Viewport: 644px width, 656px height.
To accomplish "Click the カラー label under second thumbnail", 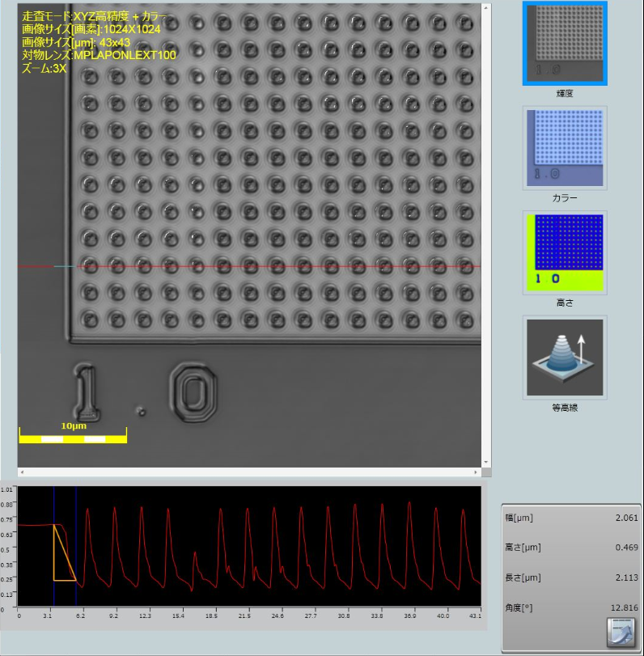I will click(565, 198).
